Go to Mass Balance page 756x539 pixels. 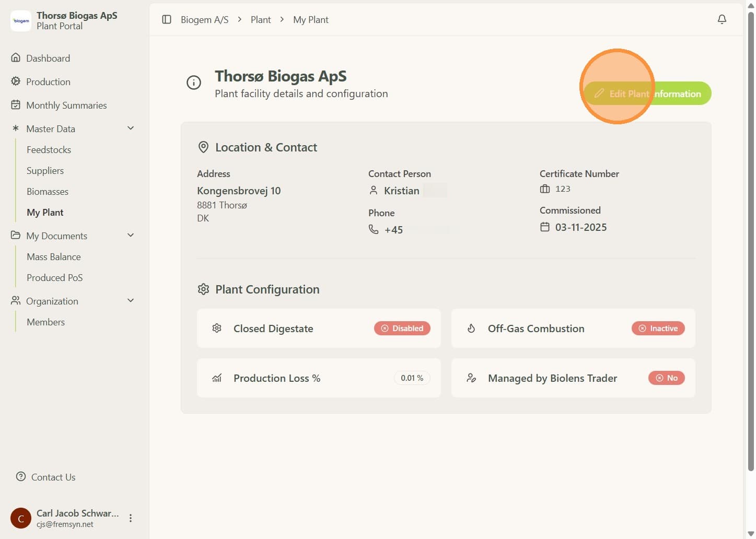point(54,257)
